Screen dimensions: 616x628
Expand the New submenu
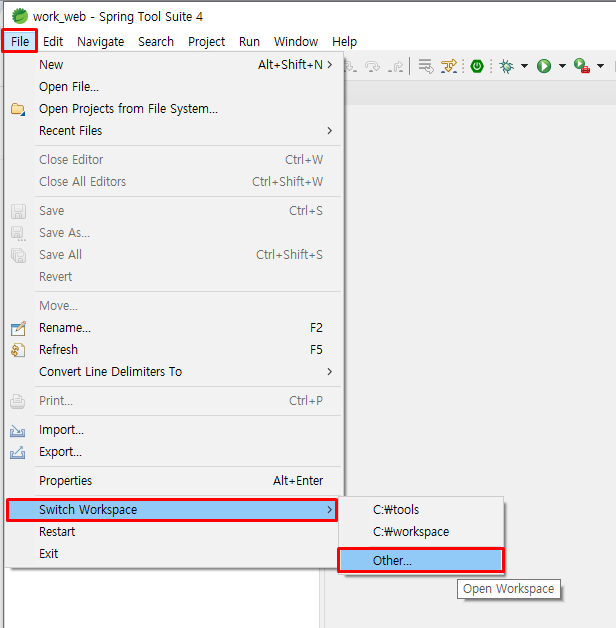[x=174, y=64]
